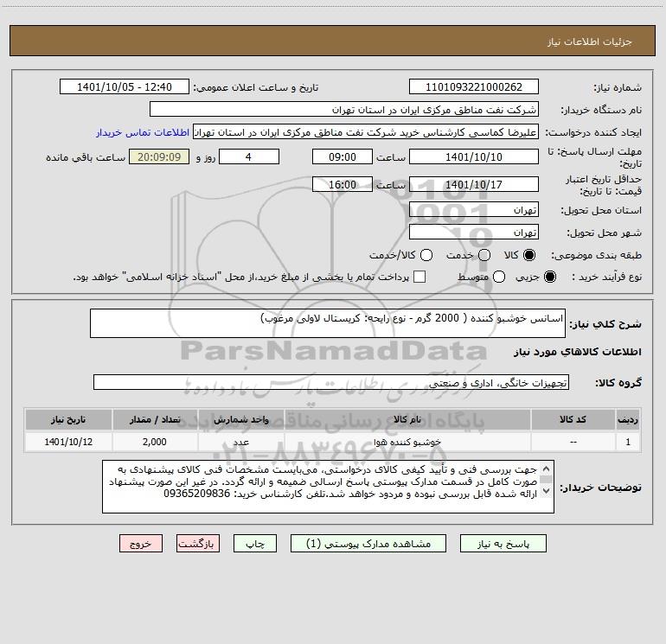
Task: Click the شماره نیاز field 1101093221000262
Action: pos(474,86)
